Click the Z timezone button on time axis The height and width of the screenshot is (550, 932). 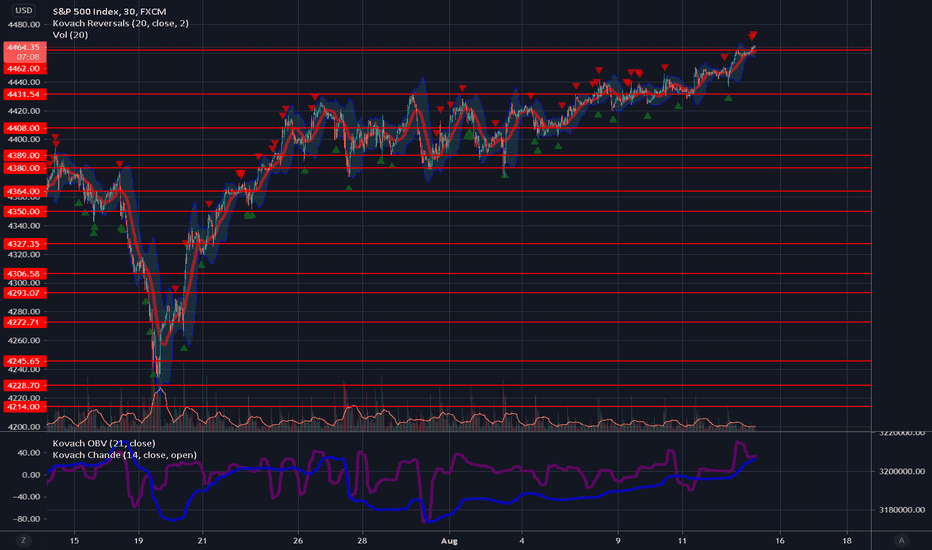24,540
